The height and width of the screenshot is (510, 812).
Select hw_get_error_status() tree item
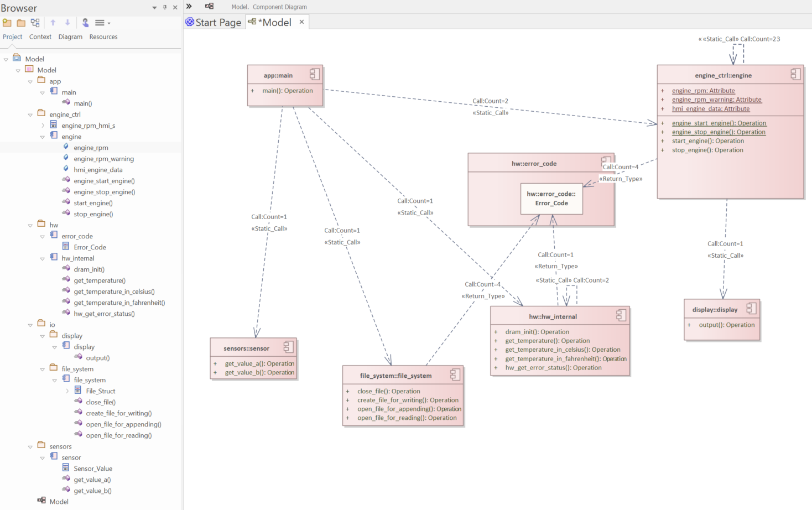click(x=104, y=314)
